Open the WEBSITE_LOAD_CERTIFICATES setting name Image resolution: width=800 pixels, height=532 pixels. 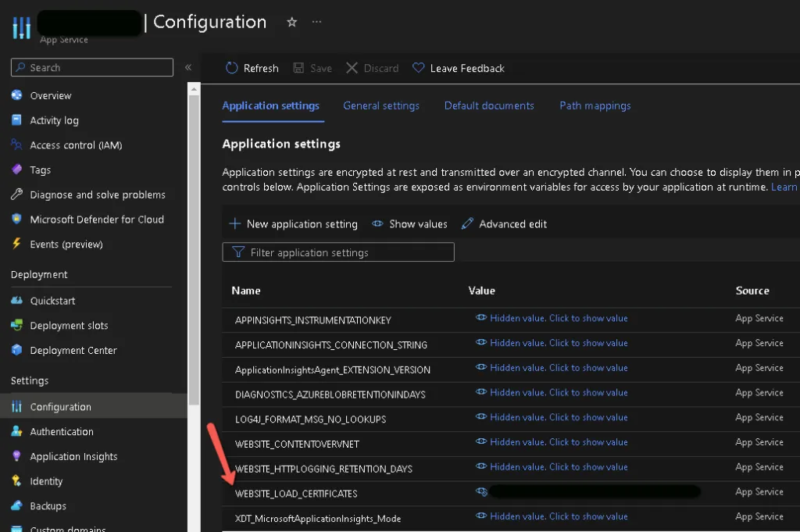pyautogui.click(x=296, y=494)
